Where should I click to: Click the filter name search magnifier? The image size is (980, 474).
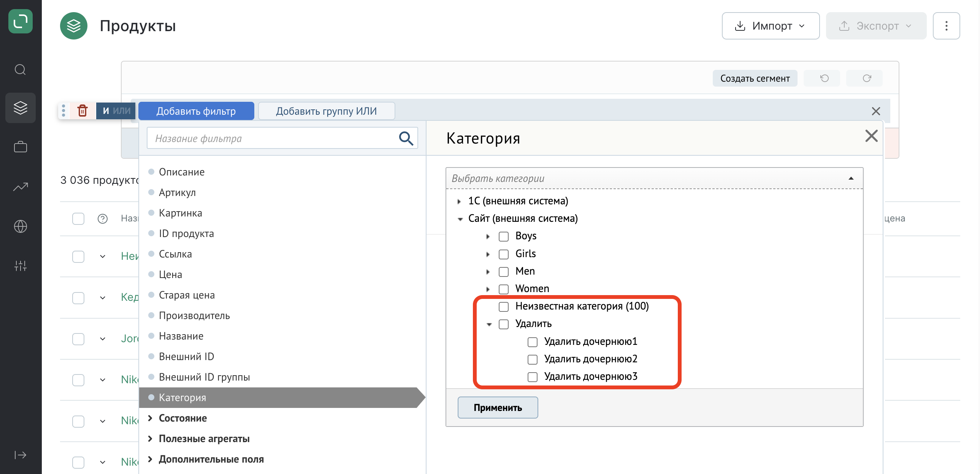(x=406, y=138)
